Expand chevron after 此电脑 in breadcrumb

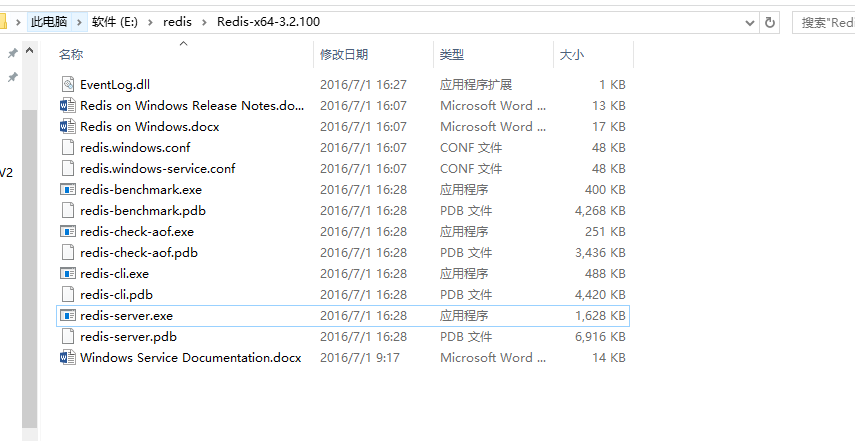pyautogui.click(x=80, y=22)
